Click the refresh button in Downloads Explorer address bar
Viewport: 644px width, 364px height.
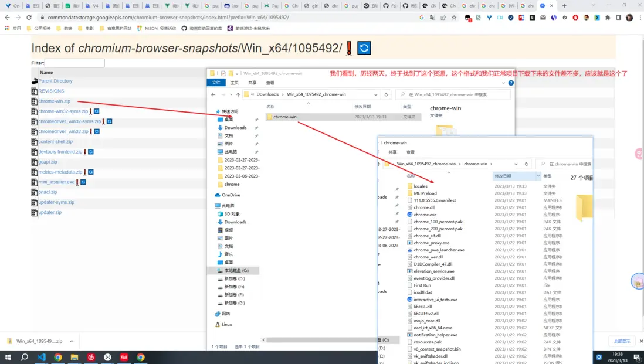tap(386, 94)
